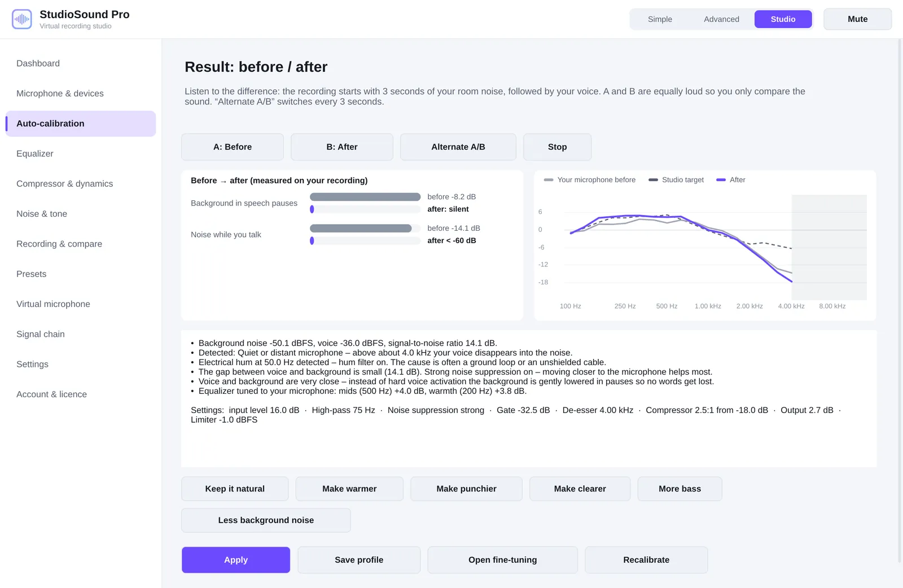Go to Account & licence
The image size is (903, 588).
pos(81,394)
